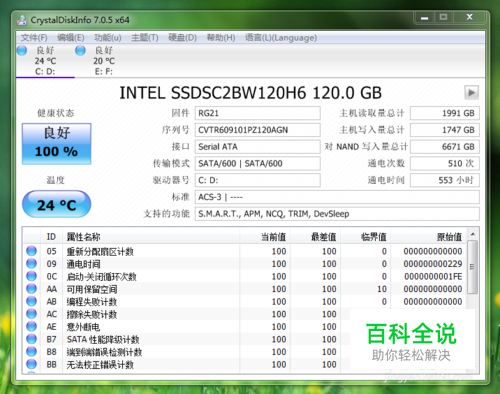
Task: Click status circle of attribute B7
Action: pos(32,339)
